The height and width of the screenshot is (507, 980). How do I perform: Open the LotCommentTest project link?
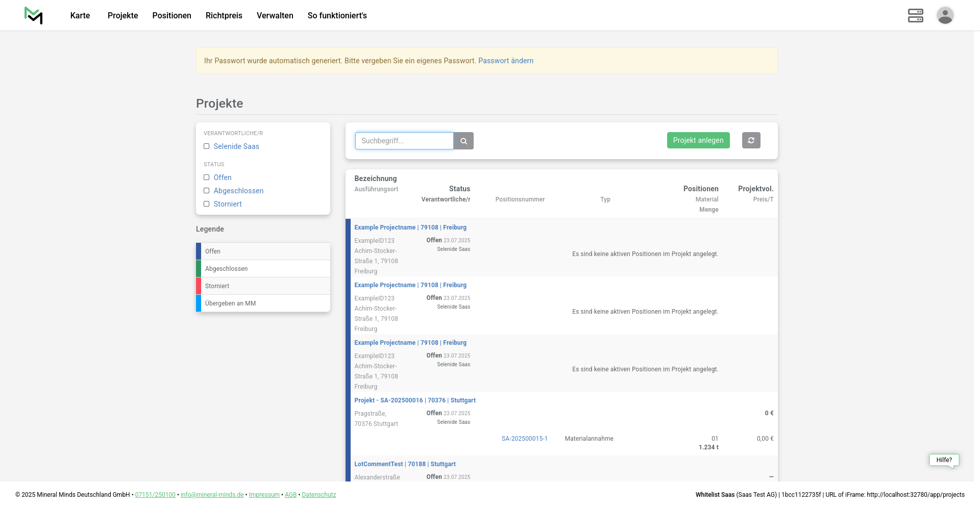tap(378, 464)
